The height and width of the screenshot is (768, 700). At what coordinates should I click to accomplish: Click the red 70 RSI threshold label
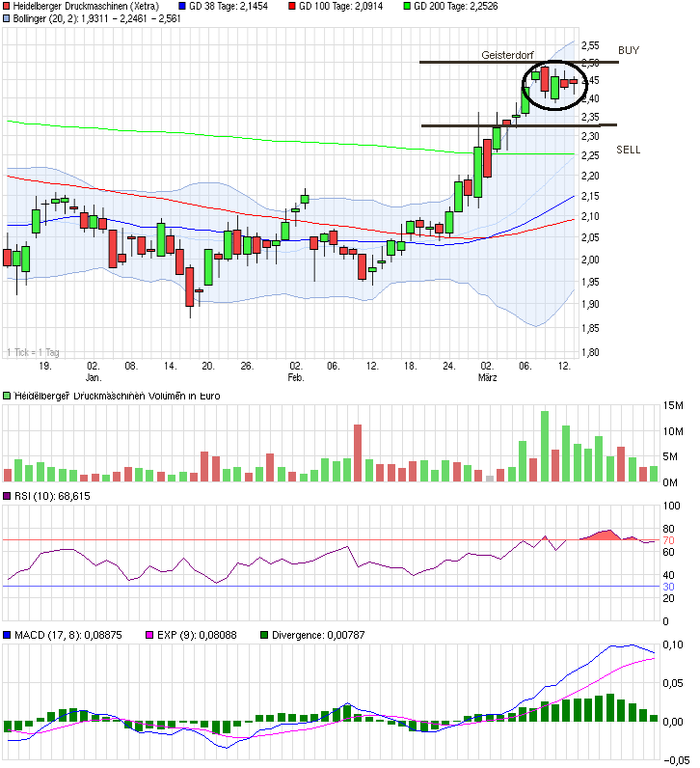tap(668, 540)
